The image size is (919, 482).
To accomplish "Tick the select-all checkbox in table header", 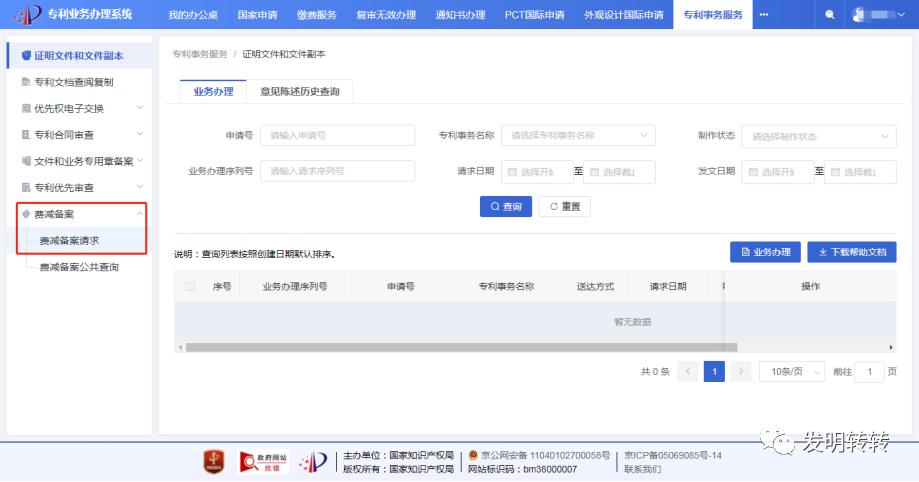I will pos(190,286).
